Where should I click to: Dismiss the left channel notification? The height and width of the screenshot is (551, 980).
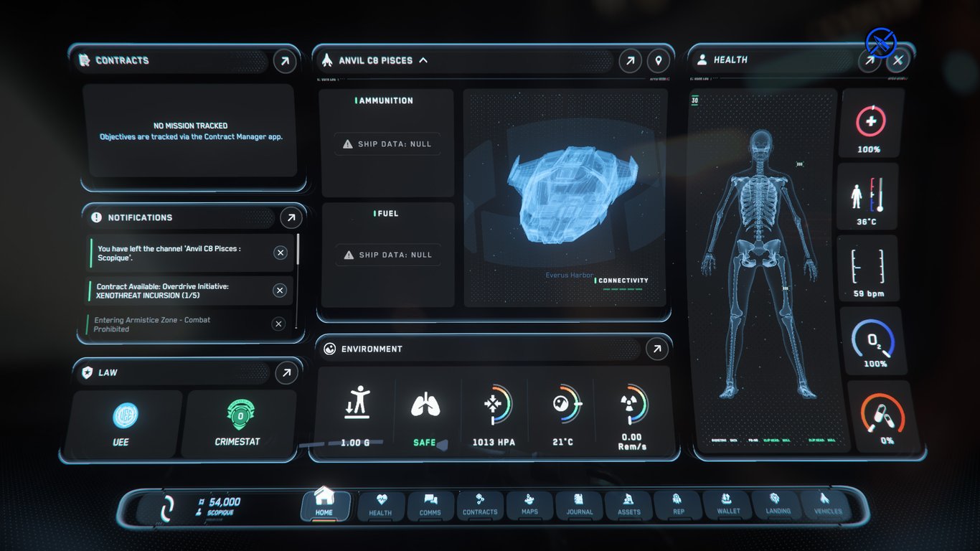coord(281,253)
